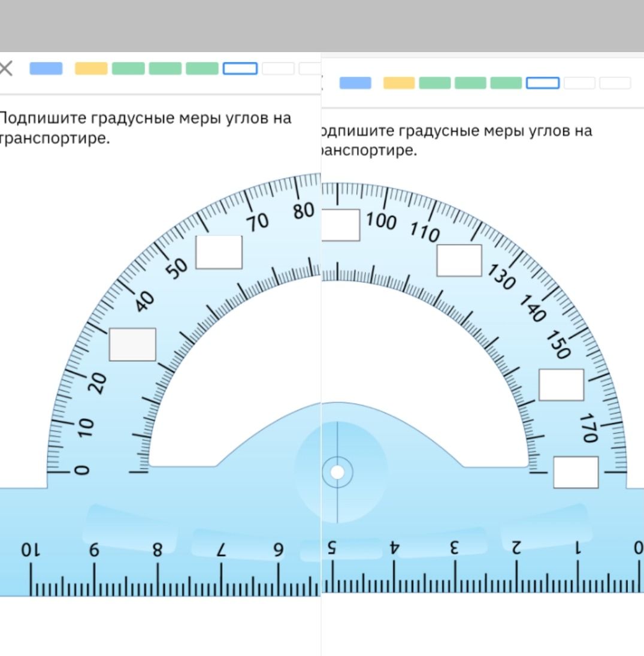Select the green segment next to yellow, right panel
The width and height of the screenshot is (644, 656).
435,83
